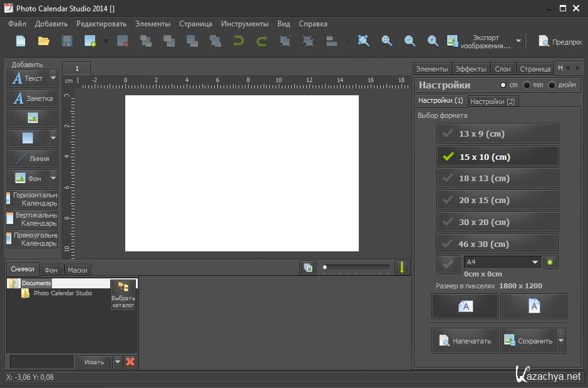Choose the 20 x 15 (cm) format

[497, 201]
